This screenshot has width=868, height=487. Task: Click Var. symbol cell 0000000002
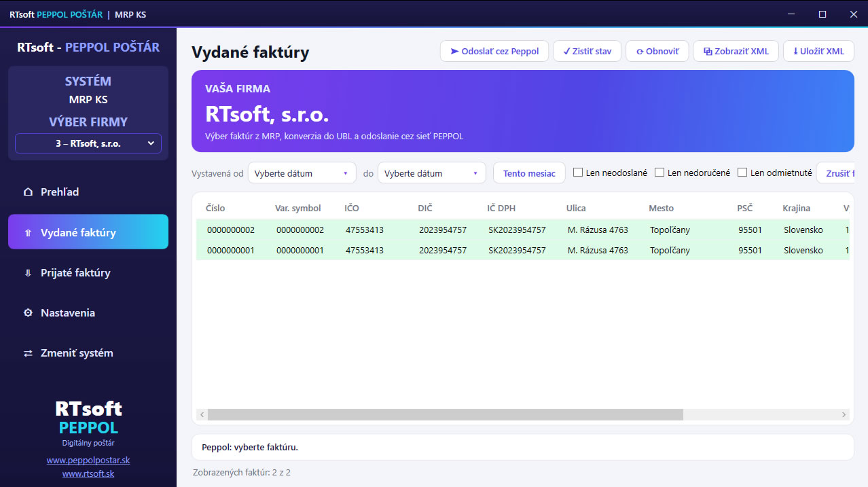point(300,230)
